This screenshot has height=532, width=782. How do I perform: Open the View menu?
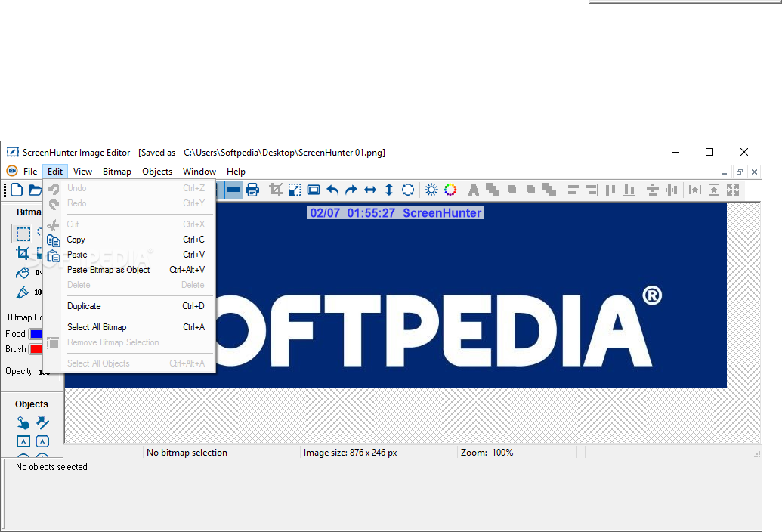click(82, 172)
